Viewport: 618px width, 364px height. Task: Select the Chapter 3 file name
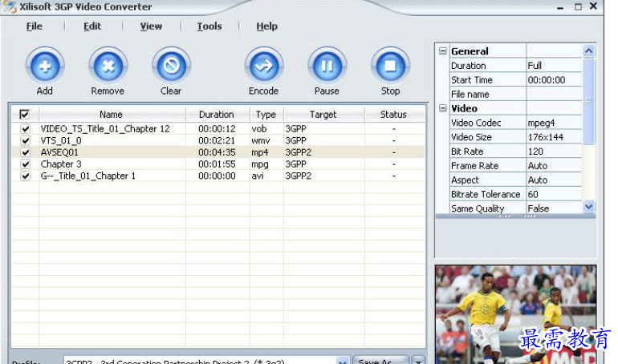(61, 164)
